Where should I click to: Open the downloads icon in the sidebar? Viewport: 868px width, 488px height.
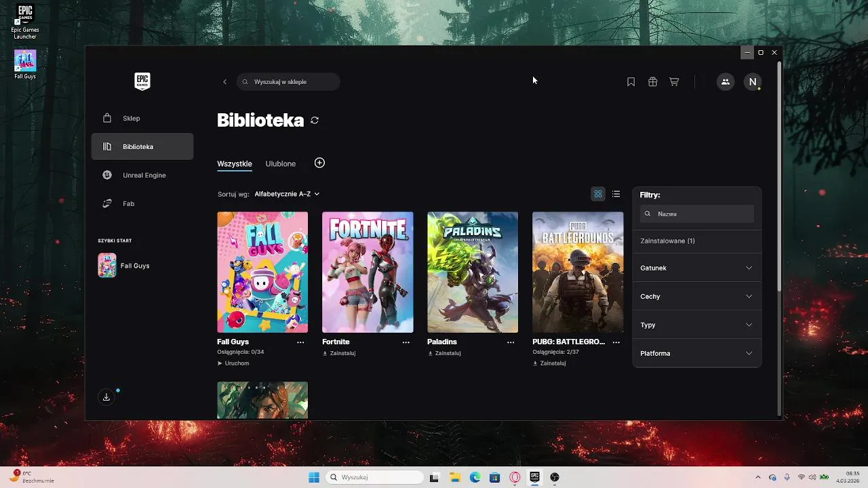point(106,397)
